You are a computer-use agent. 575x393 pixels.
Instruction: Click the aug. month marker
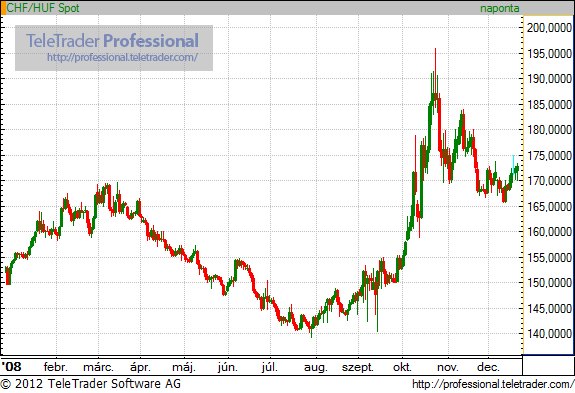pyautogui.click(x=316, y=367)
